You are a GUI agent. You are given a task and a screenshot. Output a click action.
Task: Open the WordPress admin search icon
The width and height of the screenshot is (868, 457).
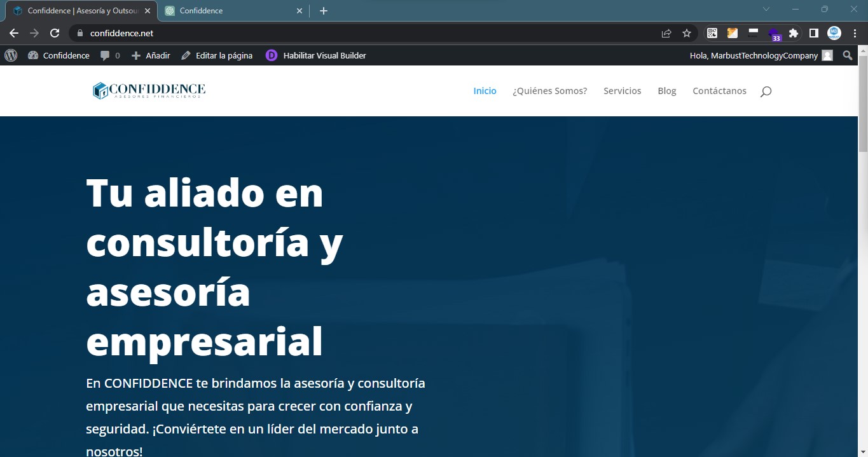pos(848,55)
